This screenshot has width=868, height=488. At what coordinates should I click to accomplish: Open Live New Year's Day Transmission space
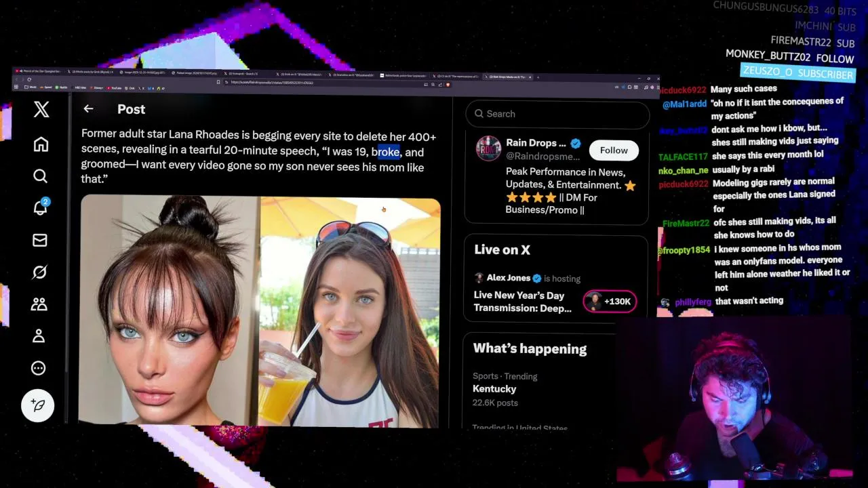[x=522, y=302]
